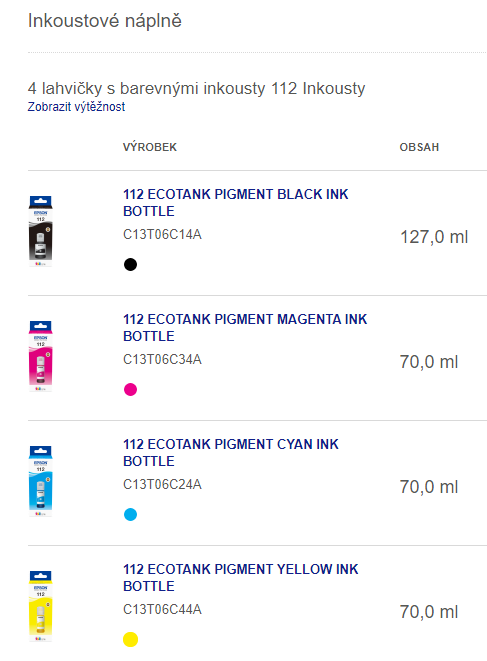Click the 127,0 ml content value
487x661 pixels.
(434, 237)
